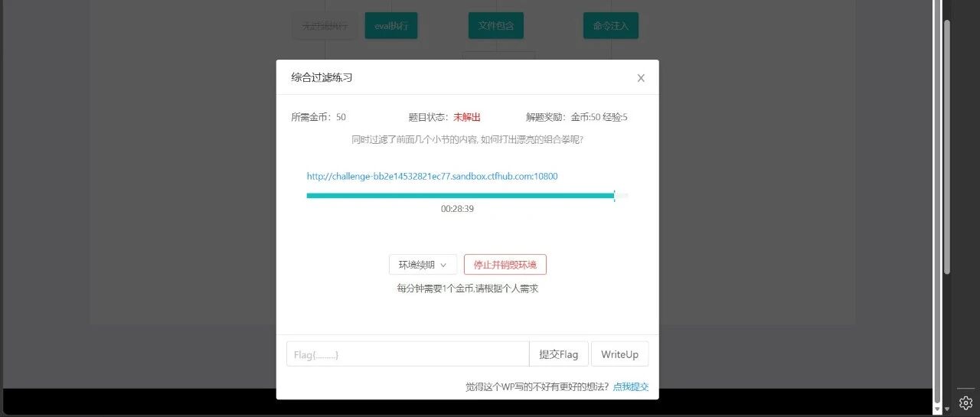Screen dimensions: 980x417
Task: Click 停止并销毁环境 button
Action: click(505, 265)
